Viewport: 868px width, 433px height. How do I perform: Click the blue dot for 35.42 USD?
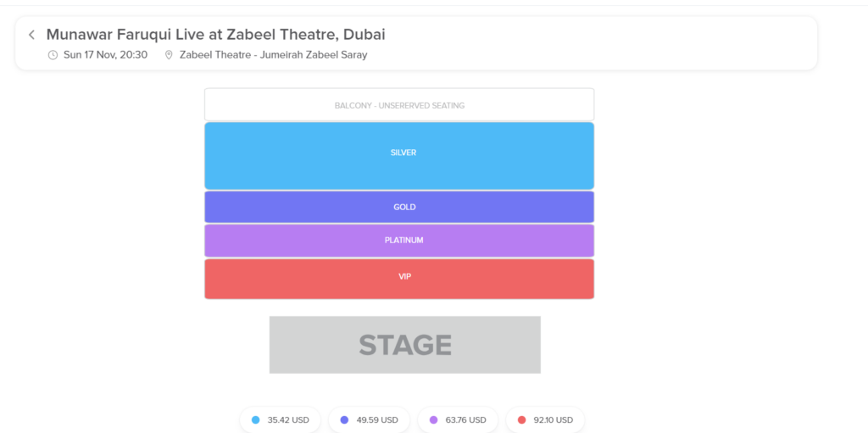pos(255,419)
